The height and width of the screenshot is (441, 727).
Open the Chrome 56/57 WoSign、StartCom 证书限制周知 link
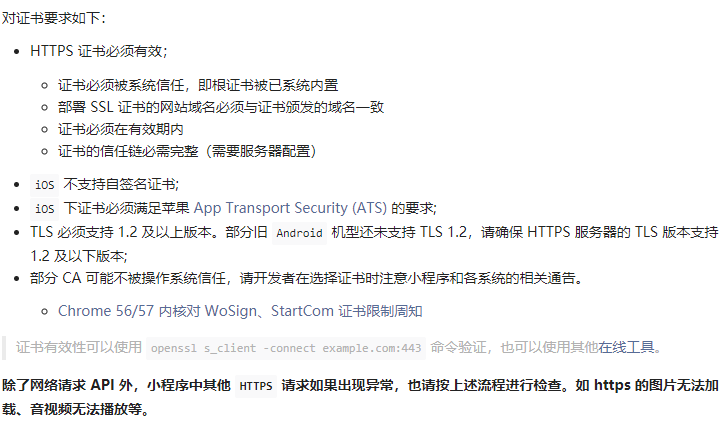coord(240,311)
